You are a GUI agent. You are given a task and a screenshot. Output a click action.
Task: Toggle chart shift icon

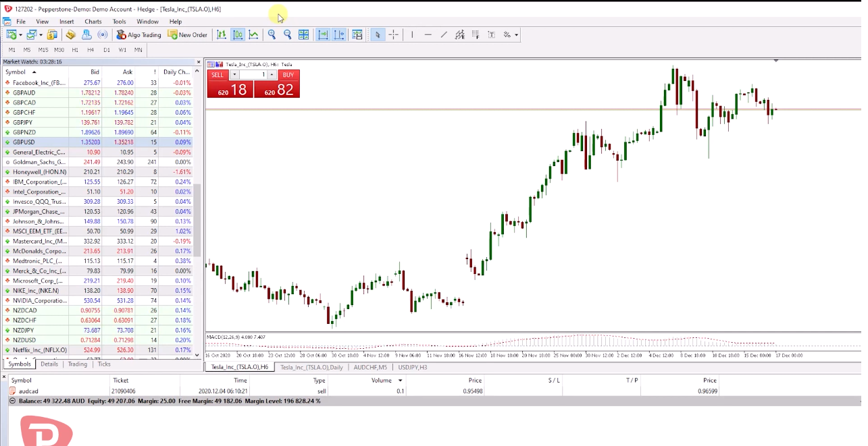(339, 34)
